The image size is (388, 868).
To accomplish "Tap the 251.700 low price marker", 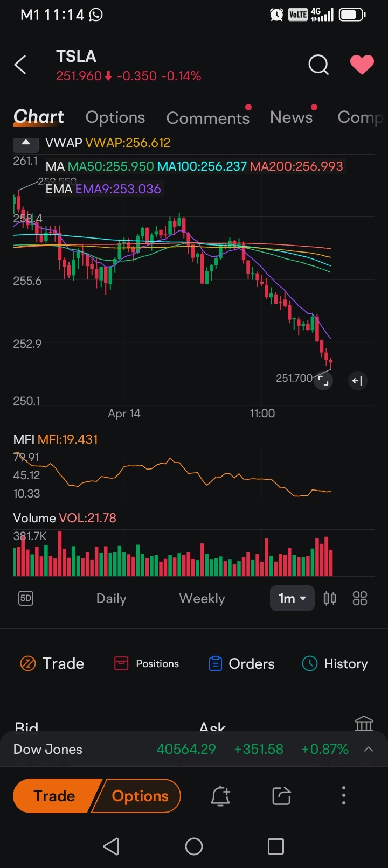I will [x=294, y=378].
